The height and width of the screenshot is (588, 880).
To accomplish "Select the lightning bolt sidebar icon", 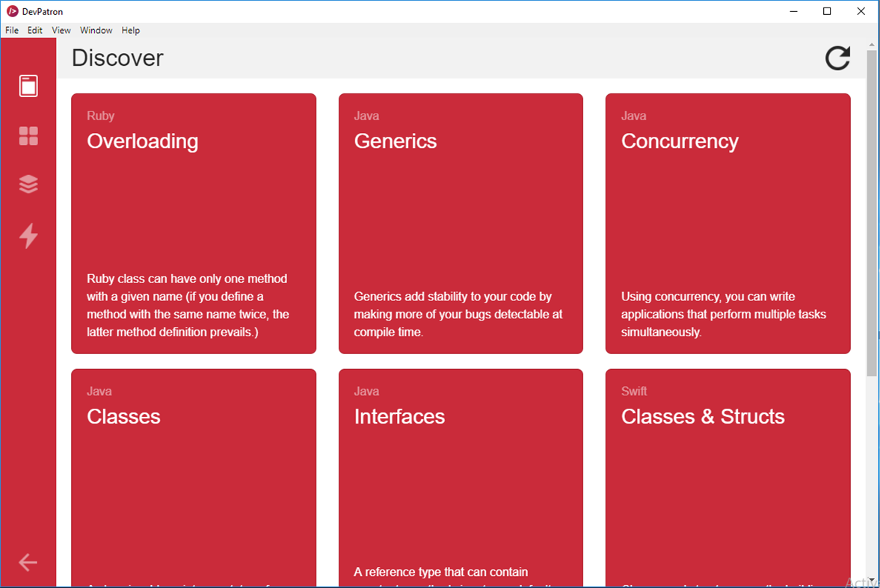I will coord(28,236).
